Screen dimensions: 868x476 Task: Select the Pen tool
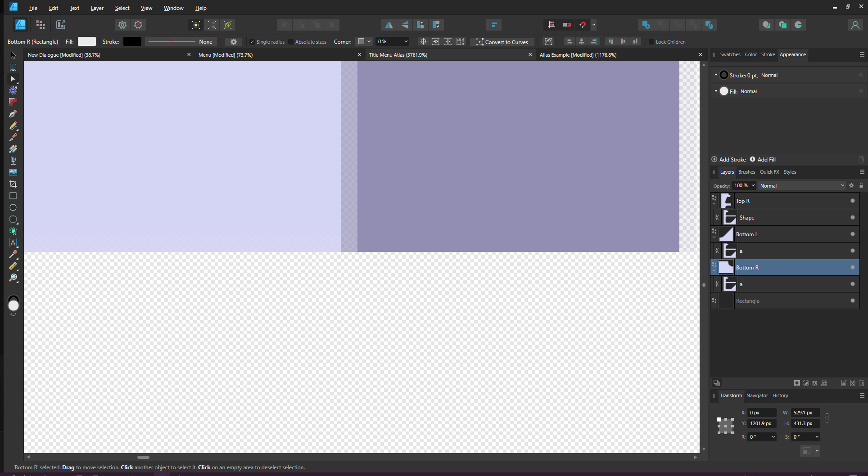[13, 114]
